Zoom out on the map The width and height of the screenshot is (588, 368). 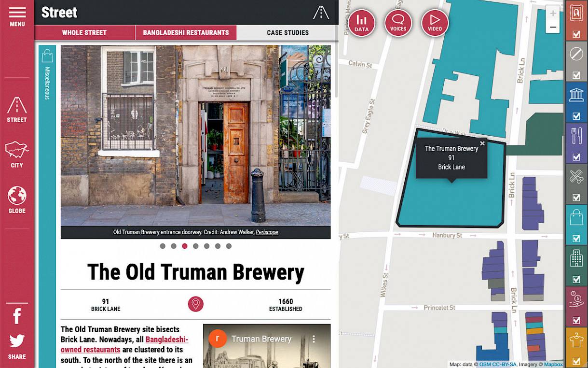tap(553, 27)
